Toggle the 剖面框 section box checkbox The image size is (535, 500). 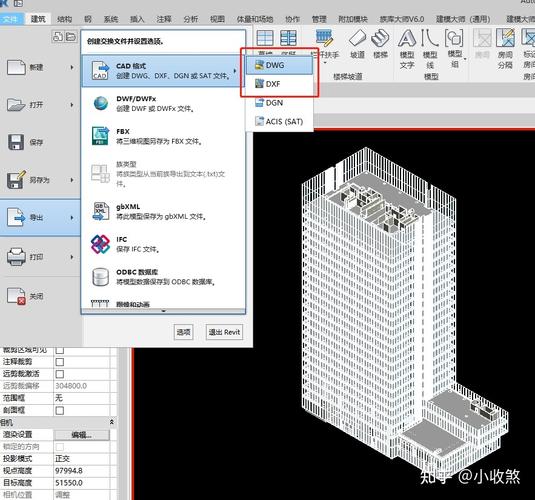tap(59, 410)
